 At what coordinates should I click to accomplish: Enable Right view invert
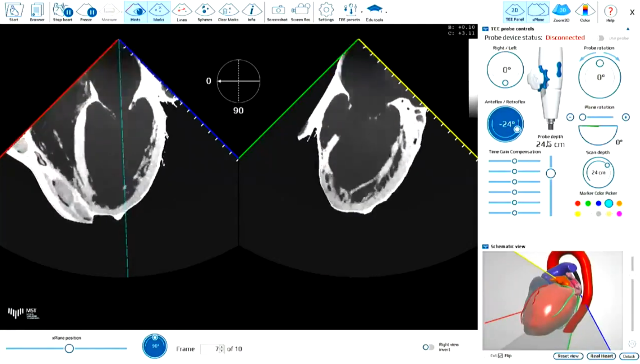tap(429, 346)
